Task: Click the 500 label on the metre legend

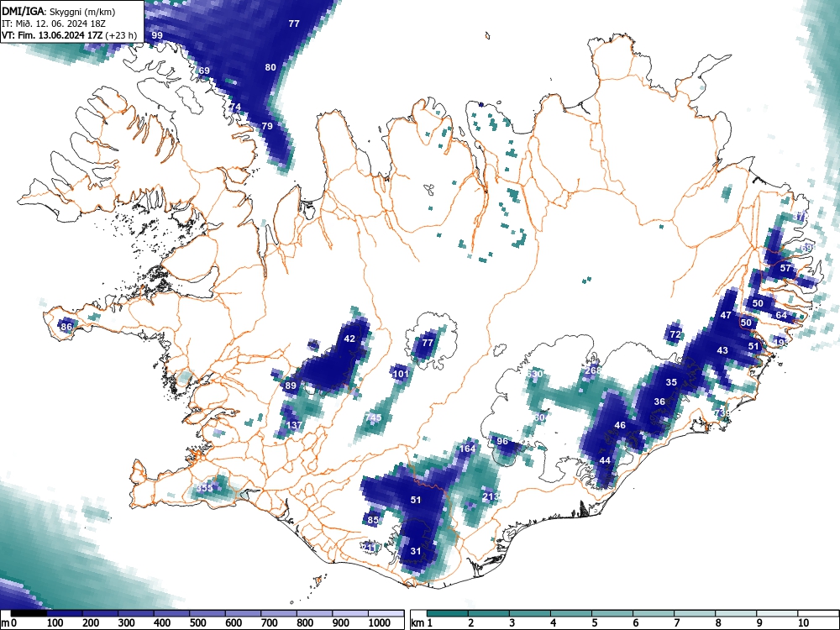Action: pyautogui.click(x=197, y=622)
